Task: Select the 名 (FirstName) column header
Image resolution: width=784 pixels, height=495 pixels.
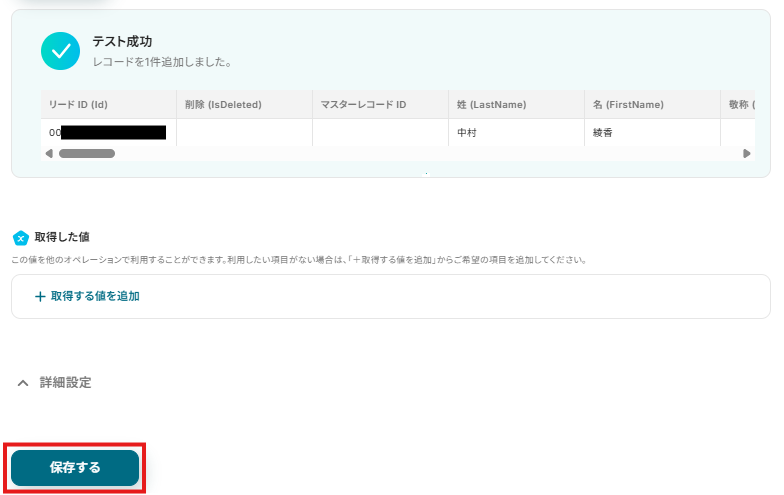Action: coord(652,104)
